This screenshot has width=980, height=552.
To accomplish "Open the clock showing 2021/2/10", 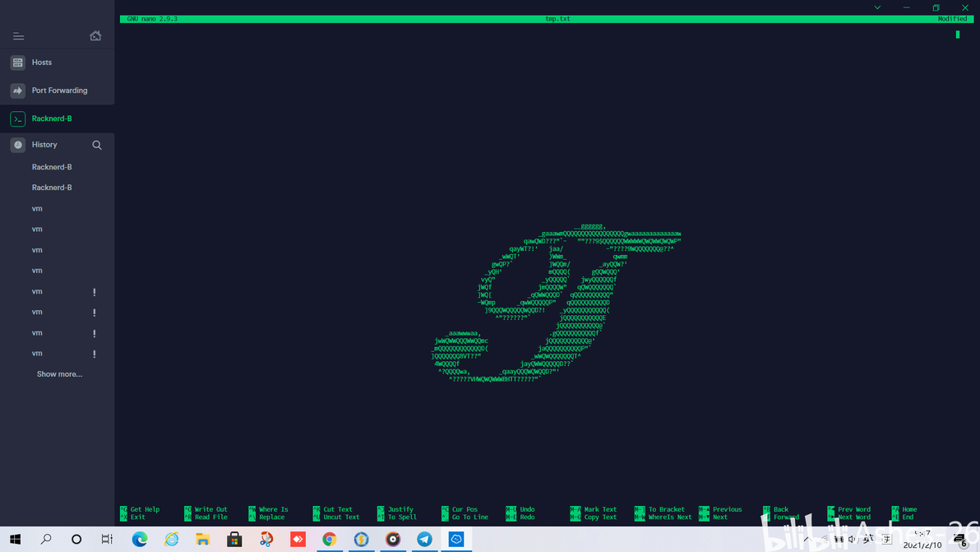I will tap(922, 540).
